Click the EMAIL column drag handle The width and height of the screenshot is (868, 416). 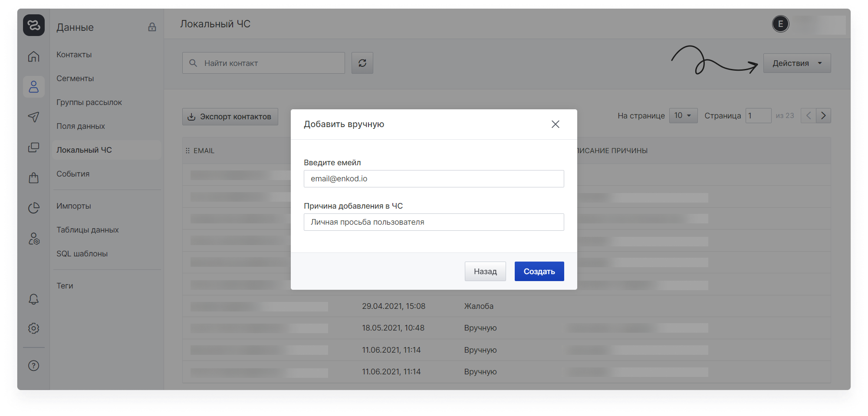pyautogui.click(x=187, y=151)
